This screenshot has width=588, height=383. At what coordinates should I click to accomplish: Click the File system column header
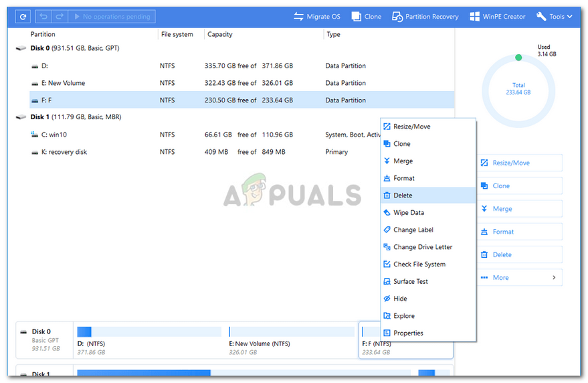(177, 34)
